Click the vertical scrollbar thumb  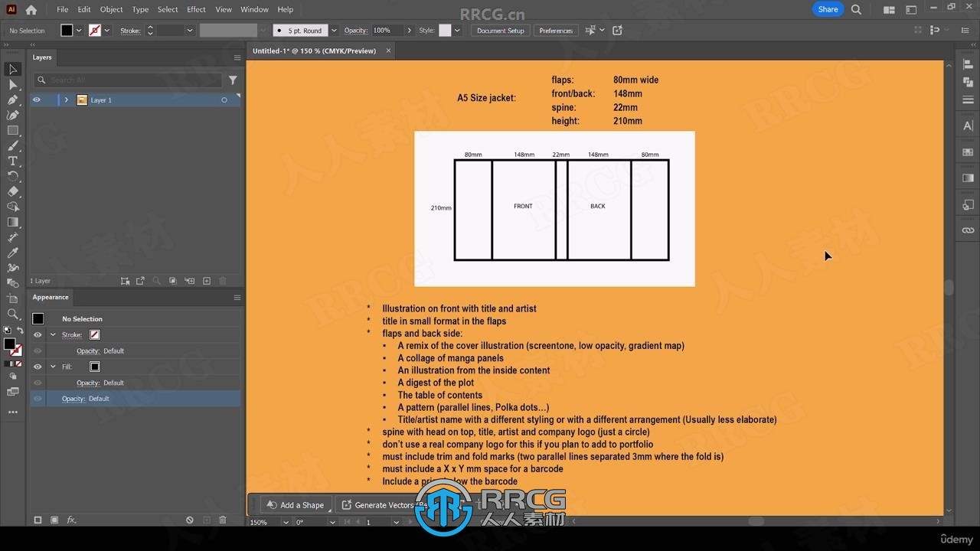click(949, 288)
